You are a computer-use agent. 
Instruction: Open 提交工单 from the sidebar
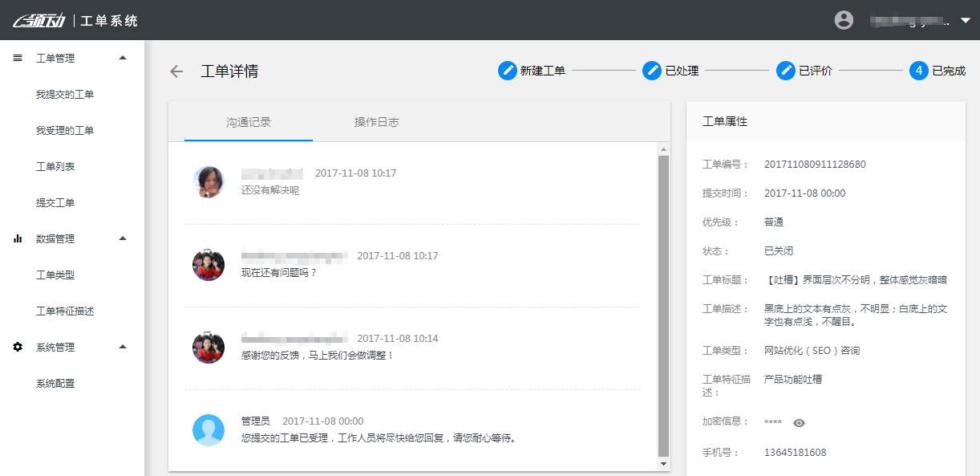tap(55, 201)
